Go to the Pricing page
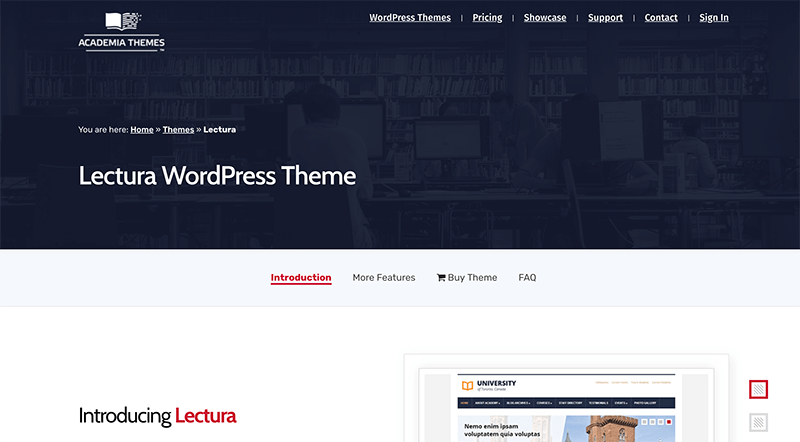Image resolution: width=800 pixels, height=442 pixels. (487, 17)
